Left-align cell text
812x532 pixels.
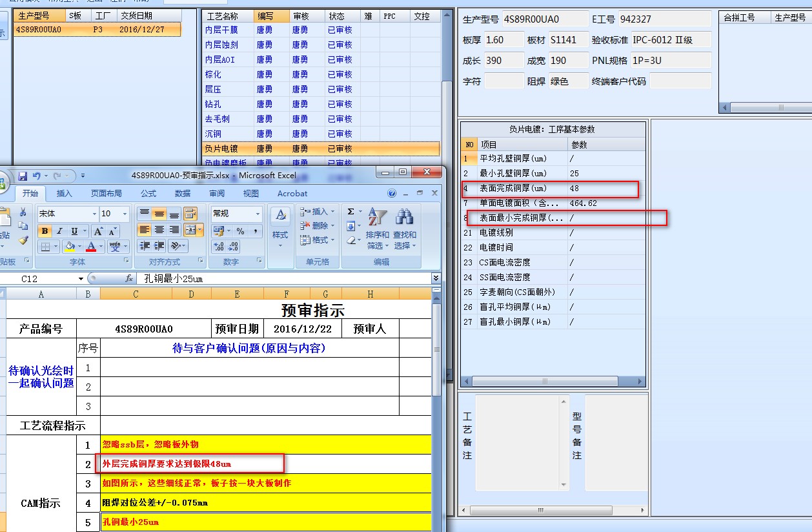(145, 229)
